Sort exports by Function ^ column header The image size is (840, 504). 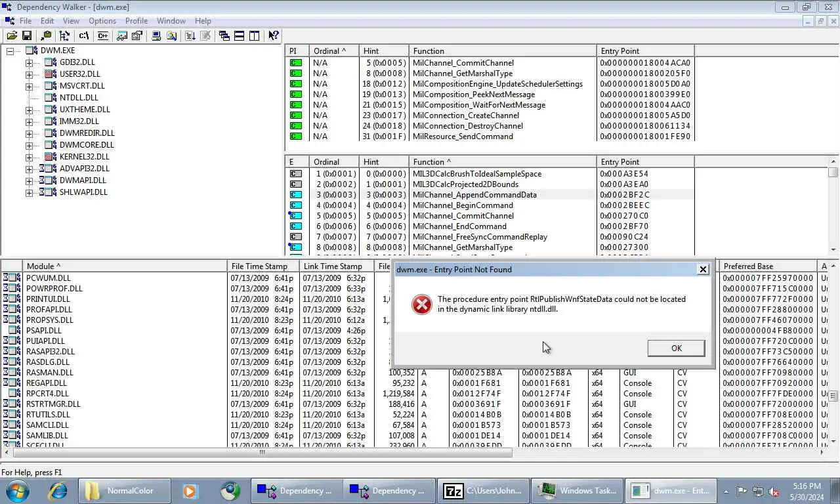coord(502,161)
